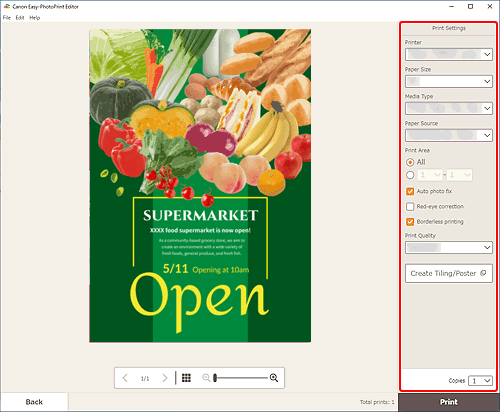
Task: Click the zoom in magnifier icon
Action: (274, 378)
